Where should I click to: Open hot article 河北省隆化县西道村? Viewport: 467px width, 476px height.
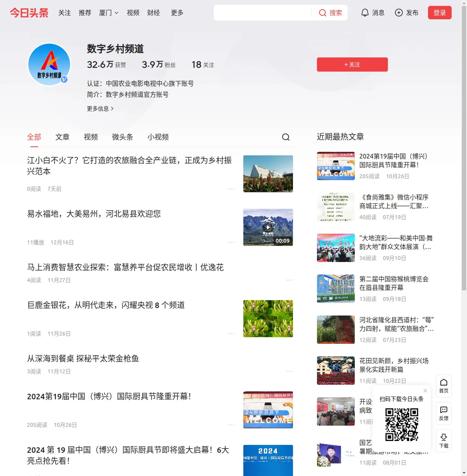[397, 324]
